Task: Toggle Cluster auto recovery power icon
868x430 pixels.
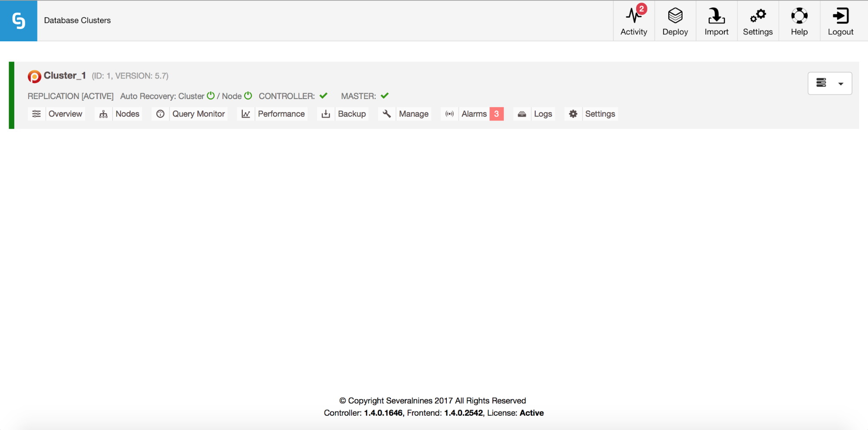Action: point(211,96)
